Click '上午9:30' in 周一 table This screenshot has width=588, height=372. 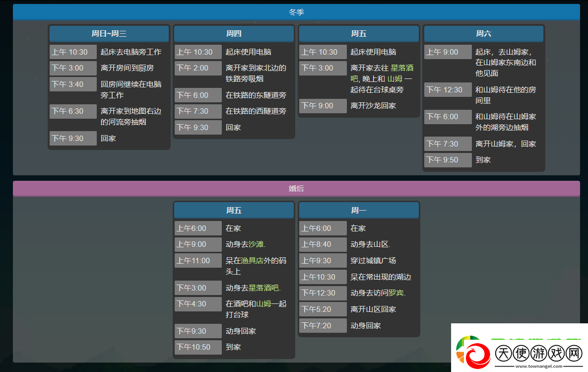323,261
